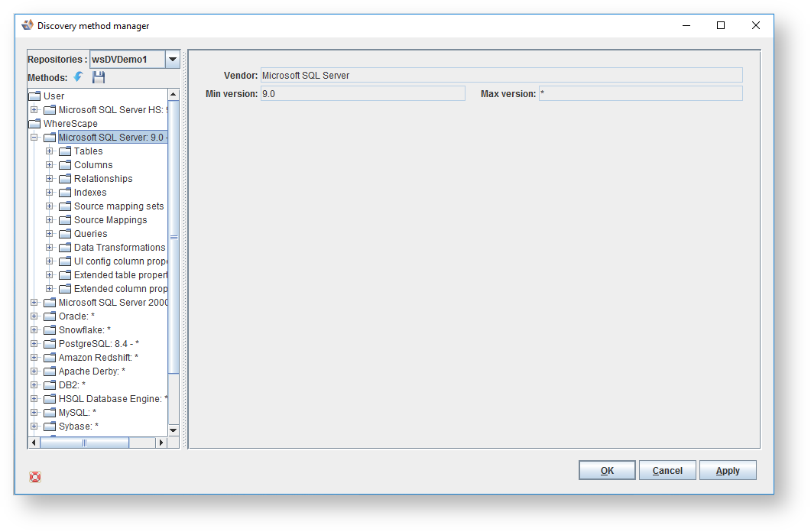Click the folder icon beside MySQL
This screenshot has height=532, width=811.
tap(50, 413)
